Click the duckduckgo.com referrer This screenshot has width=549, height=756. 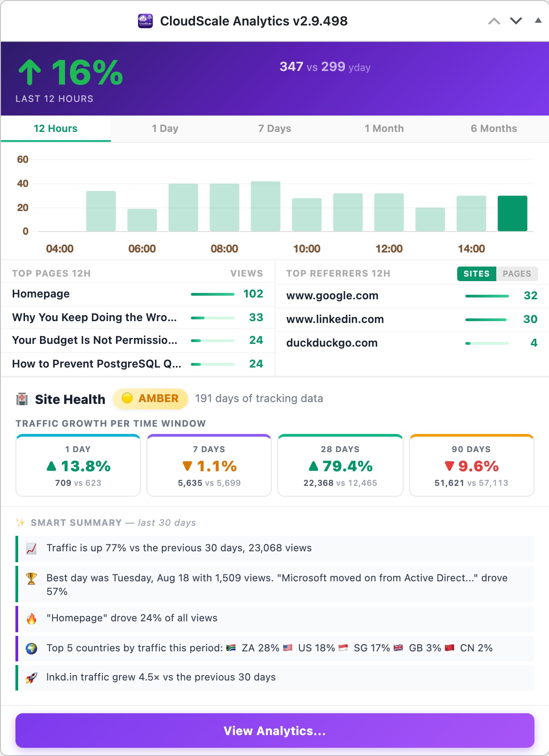pos(332,343)
